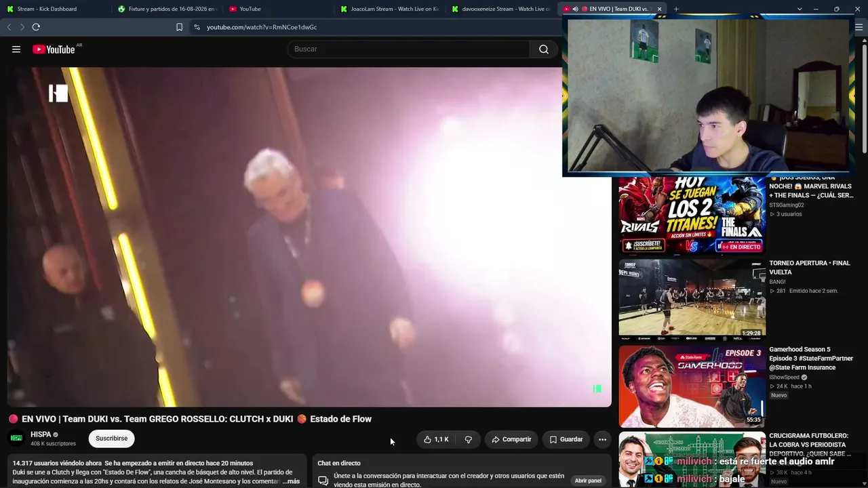
Task: Click the search magnifier button
Action: pos(544,49)
